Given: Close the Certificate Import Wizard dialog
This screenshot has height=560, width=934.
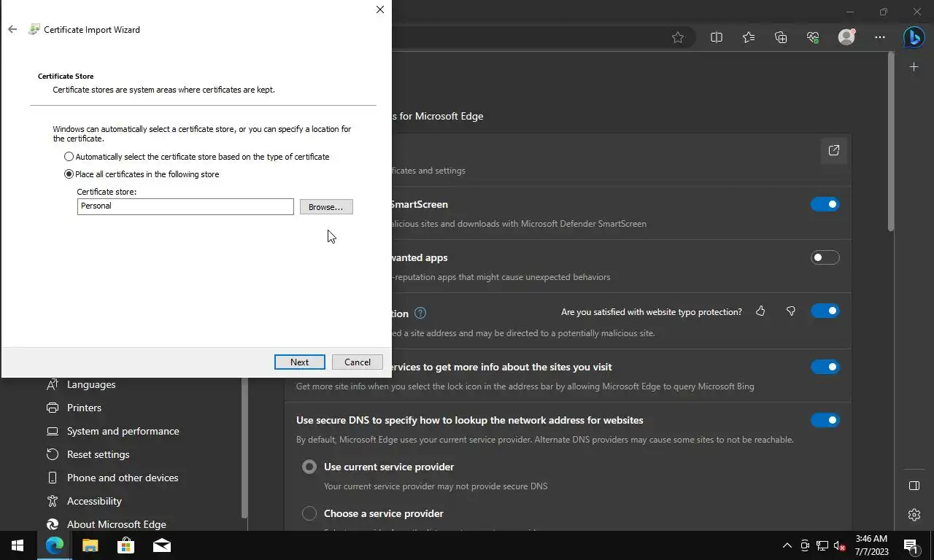Looking at the screenshot, I should click(x=379, y=9).
